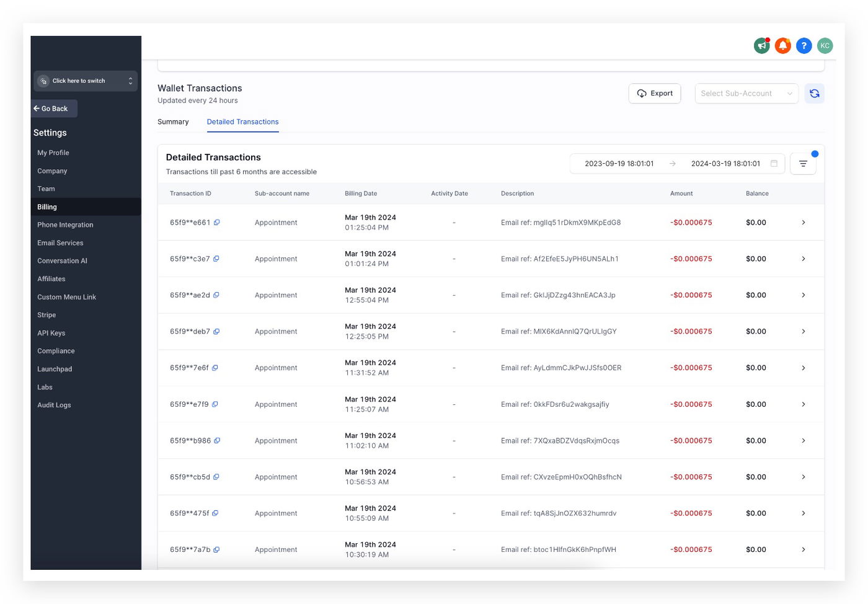Open the Select Sub-Account dropdown
The image size is (868, 604).
(746, 94)
